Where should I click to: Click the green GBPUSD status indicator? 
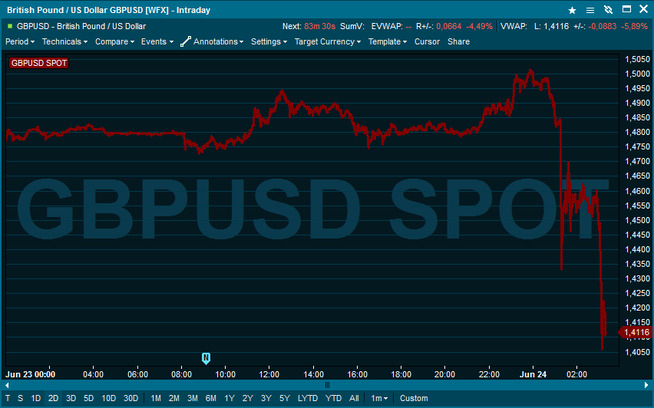(x=10, y=25)
